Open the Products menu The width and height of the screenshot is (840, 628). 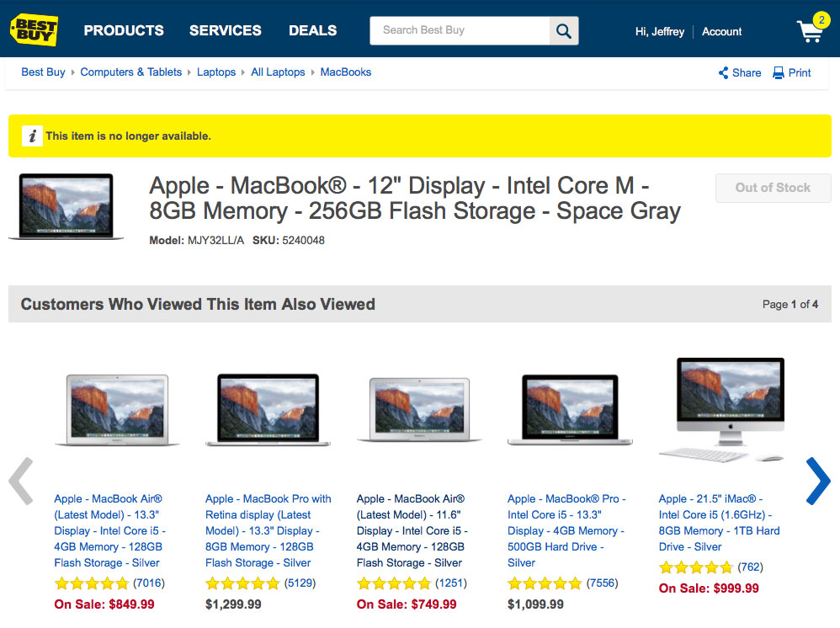pyautogui.click(x=124, y=30)
